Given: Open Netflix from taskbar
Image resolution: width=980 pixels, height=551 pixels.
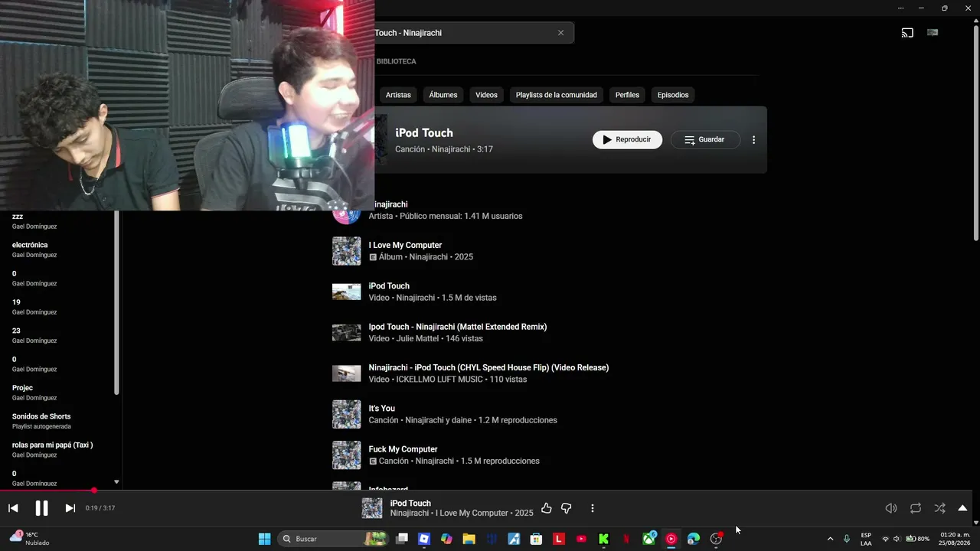Looking at the screenshot, I should pyautogui.click(x=626, y=539).
